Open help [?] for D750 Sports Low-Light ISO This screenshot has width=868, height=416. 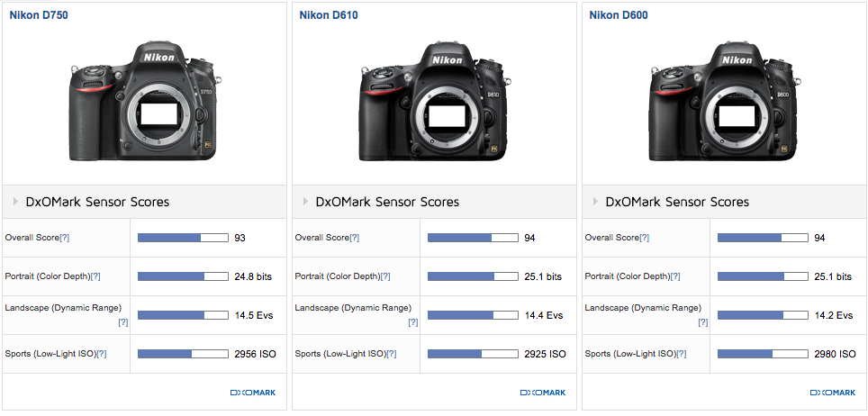[x=102, y=354]
